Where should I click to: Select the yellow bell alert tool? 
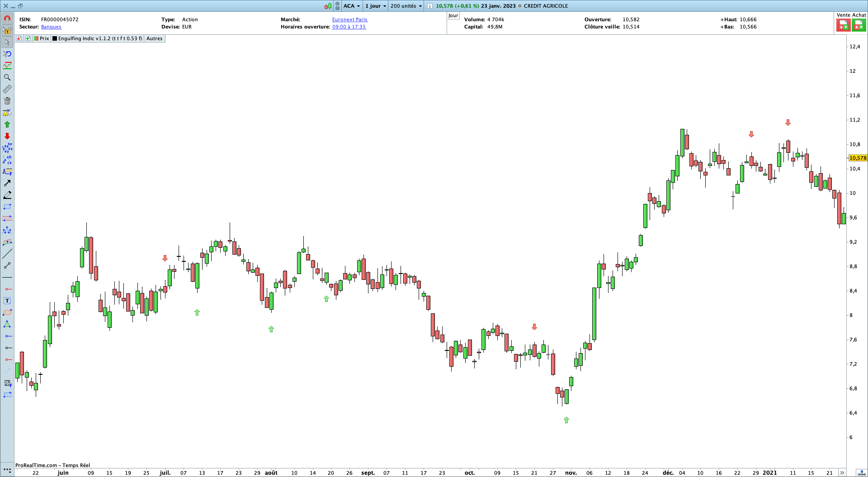pos(7,113)
